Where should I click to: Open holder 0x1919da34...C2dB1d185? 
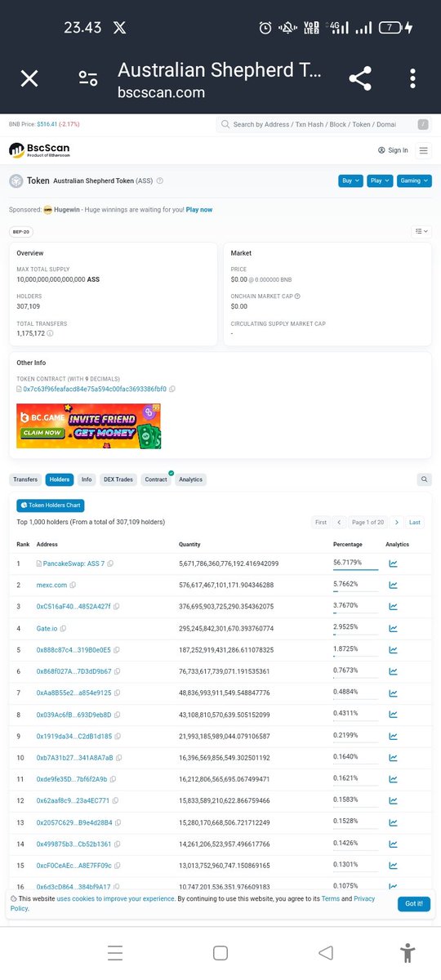[x=73, y=736]
